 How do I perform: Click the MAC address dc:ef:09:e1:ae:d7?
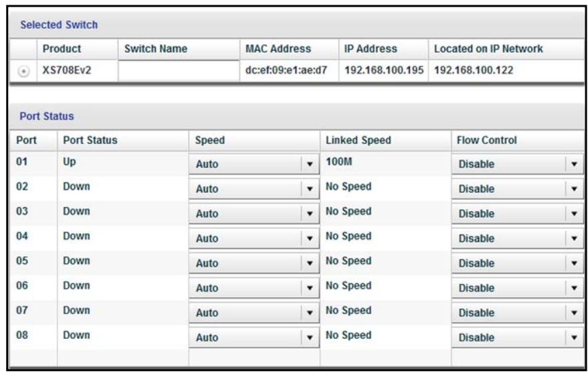coord(286,70)
